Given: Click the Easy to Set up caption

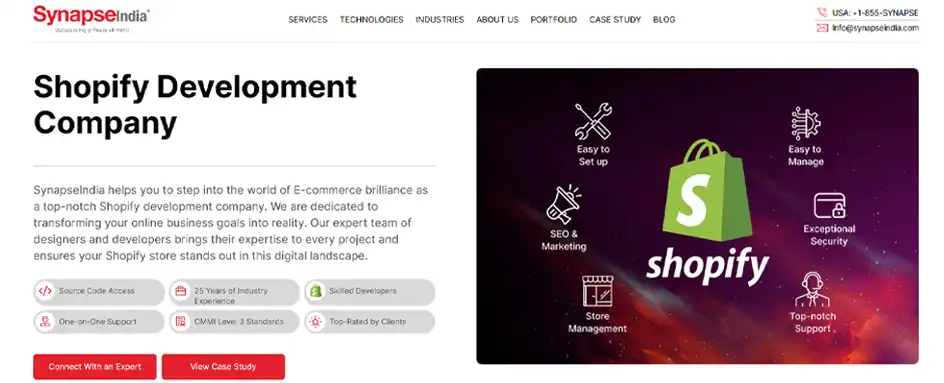Looking at the screenshot, I should [593, 155].
